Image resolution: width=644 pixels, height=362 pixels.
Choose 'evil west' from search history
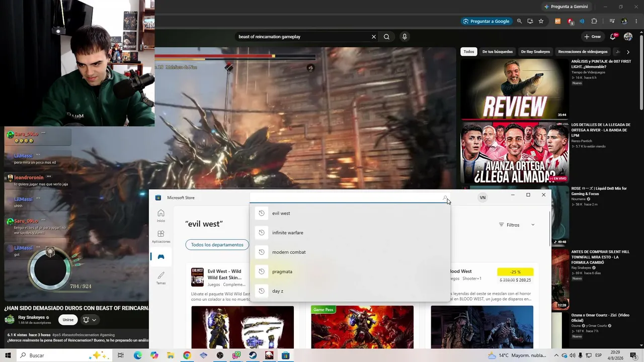click(x=350, y=213)
